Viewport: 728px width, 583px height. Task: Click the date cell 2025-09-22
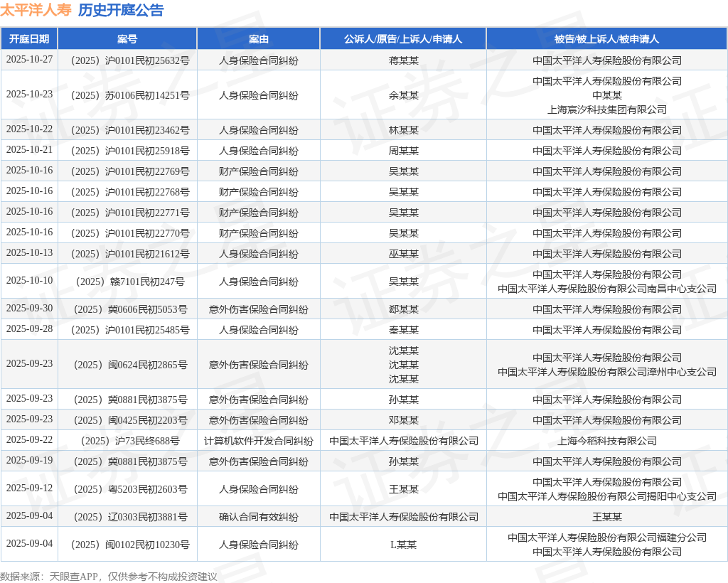tap(29, 439)
